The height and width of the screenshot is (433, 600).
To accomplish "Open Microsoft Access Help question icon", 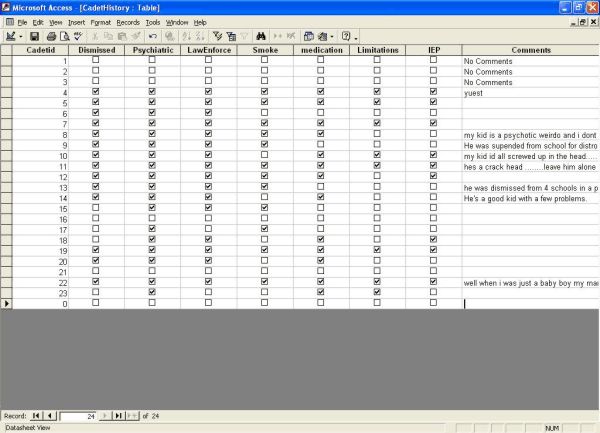I will [346, 36].
